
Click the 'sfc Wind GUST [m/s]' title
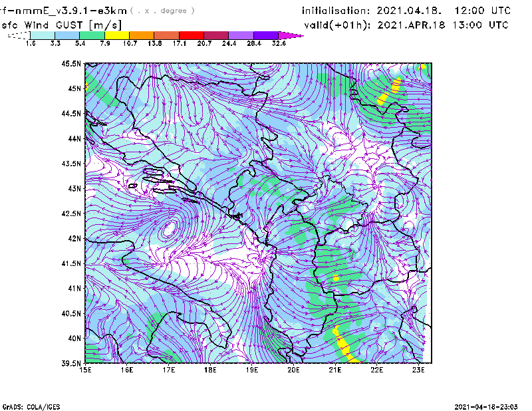pyautogui.click(x=61, y=25)
